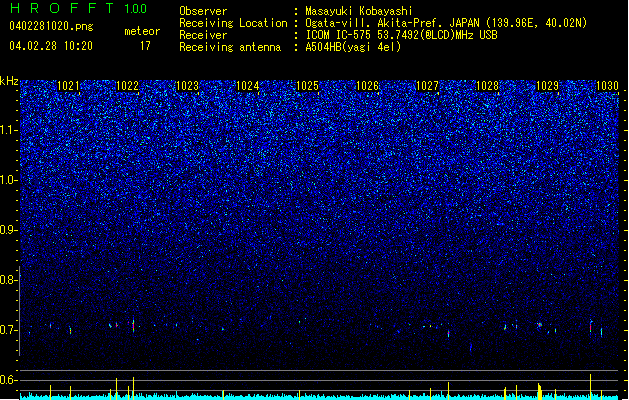Screen dimensions: 629x400
Task: Click the tall yellow intensity spike before 1030
Action: [x=590, y=386]
